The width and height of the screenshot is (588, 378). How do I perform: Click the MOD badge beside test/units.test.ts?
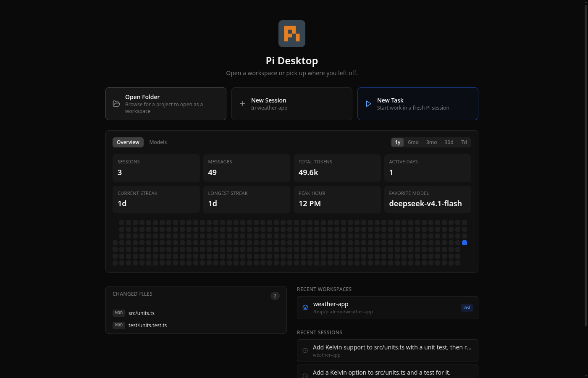click(119, 325)
